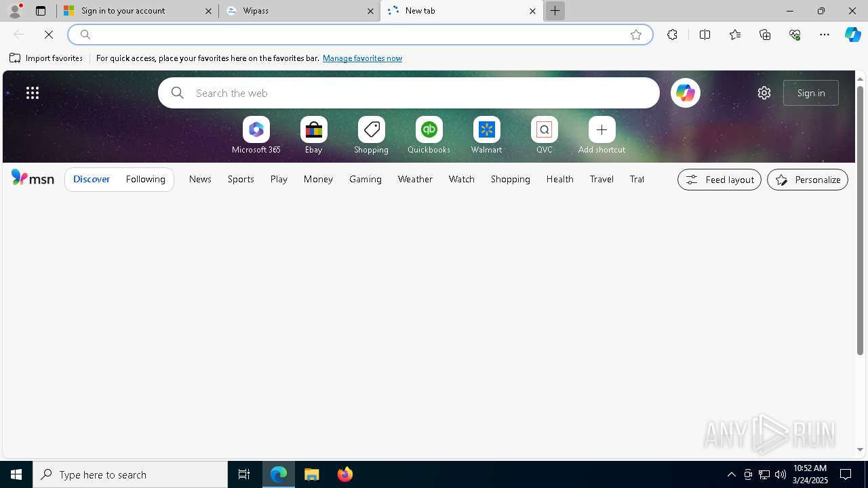Open the clock showing 10:52 AM
Image resolution: width=868 pixels, height=488 pixels.
click(810, 474)
